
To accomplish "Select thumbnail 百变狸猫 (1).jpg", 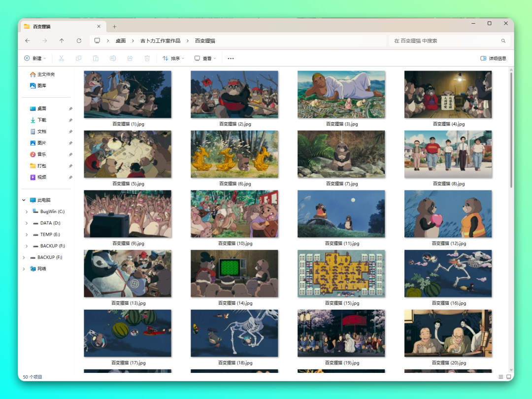I will pyautogui.click(x=128, y=94).
